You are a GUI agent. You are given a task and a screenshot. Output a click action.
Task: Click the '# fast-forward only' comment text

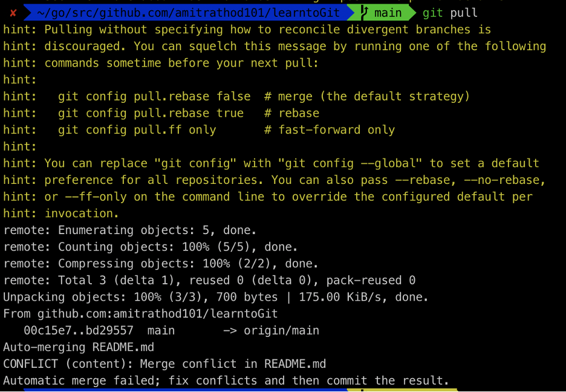pos(329,130)
